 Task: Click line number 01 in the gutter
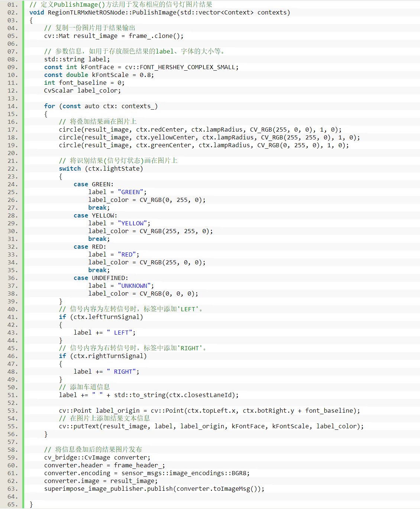(12, 4)
